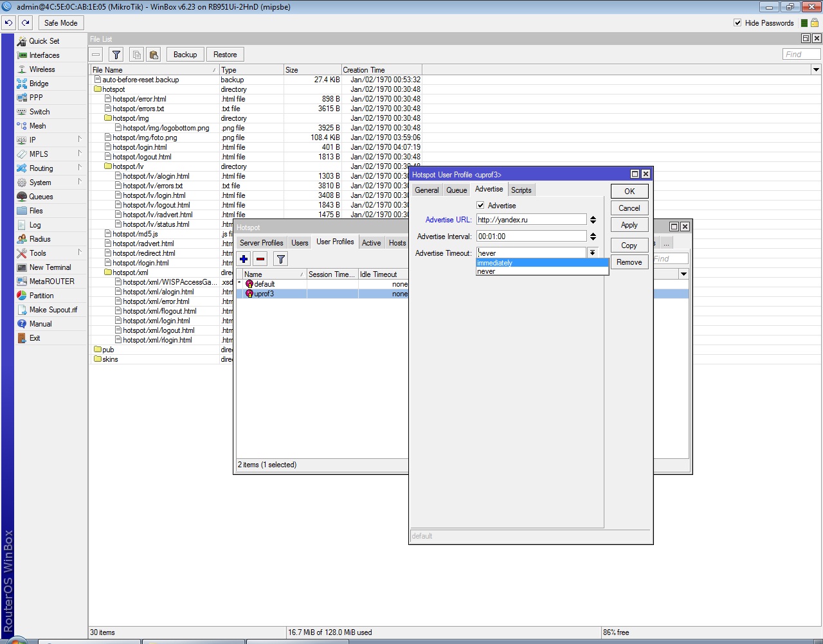823x644 pixels.
Task: Open the Queues sidebar item
Action: point(41,197)
